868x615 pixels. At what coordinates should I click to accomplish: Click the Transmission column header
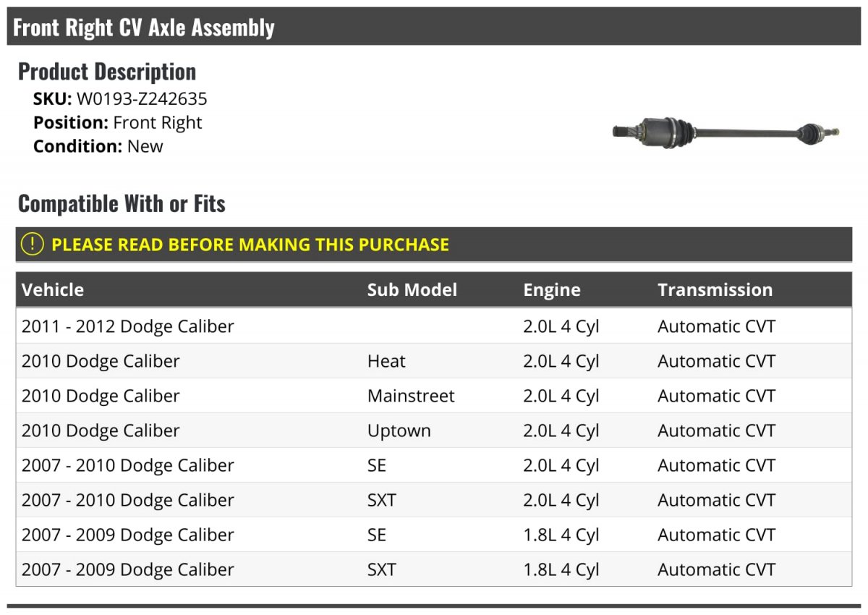click(x=715, y=290)
